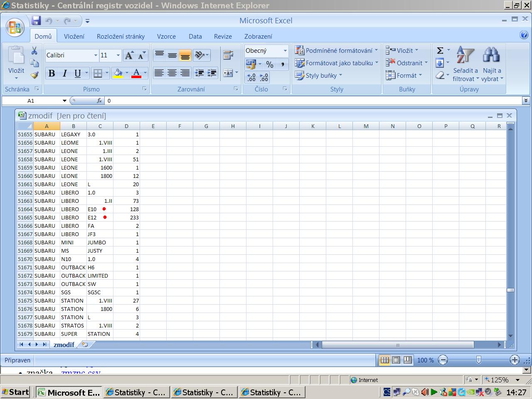
Task: Switch to Normal view in status bar
Action: 385,360
